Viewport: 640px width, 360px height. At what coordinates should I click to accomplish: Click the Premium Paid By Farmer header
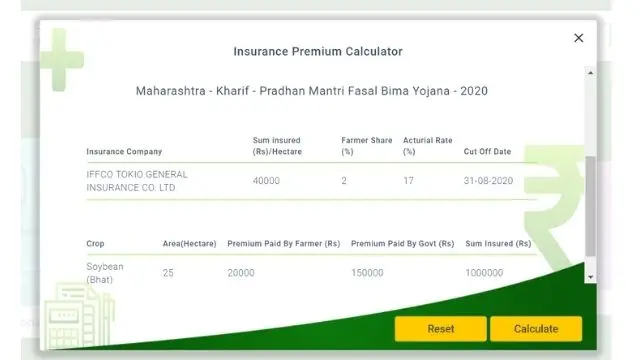pos(284,244)
